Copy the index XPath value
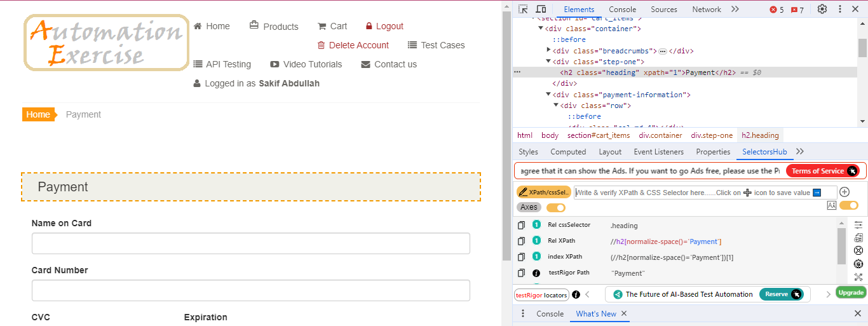This screenshot has height=326, width=868. pyautogui.click(x=521, y=257)
